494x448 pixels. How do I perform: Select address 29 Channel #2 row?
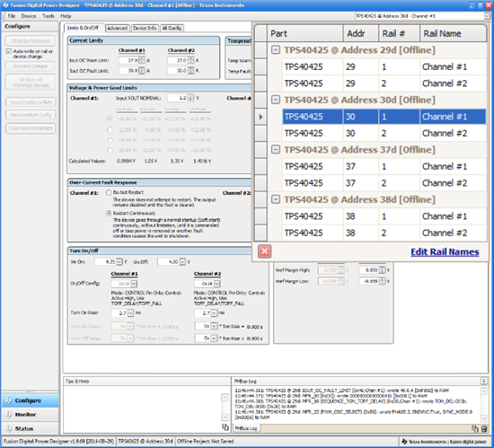(x=384, y=83)
